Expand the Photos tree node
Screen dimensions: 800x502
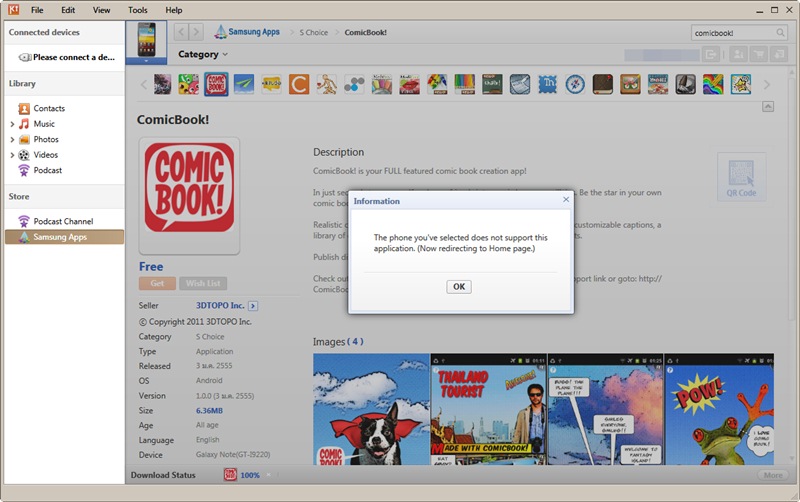coord(12,139)
